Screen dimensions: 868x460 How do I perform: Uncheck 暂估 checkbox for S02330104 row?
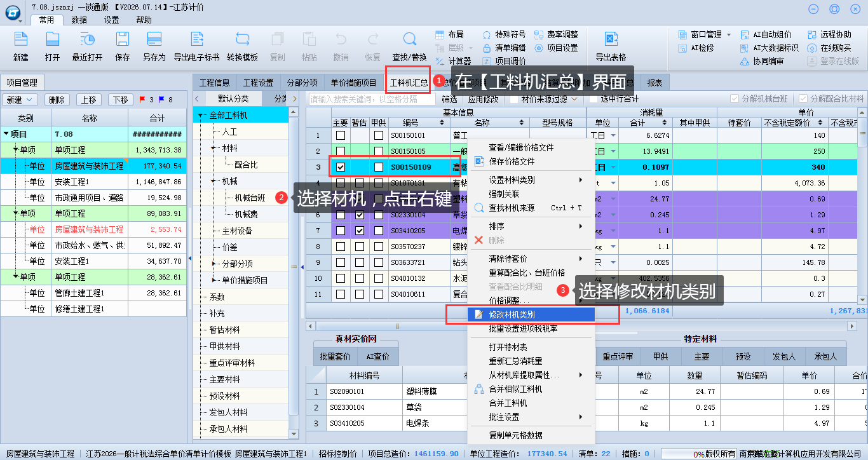point(360,215)
